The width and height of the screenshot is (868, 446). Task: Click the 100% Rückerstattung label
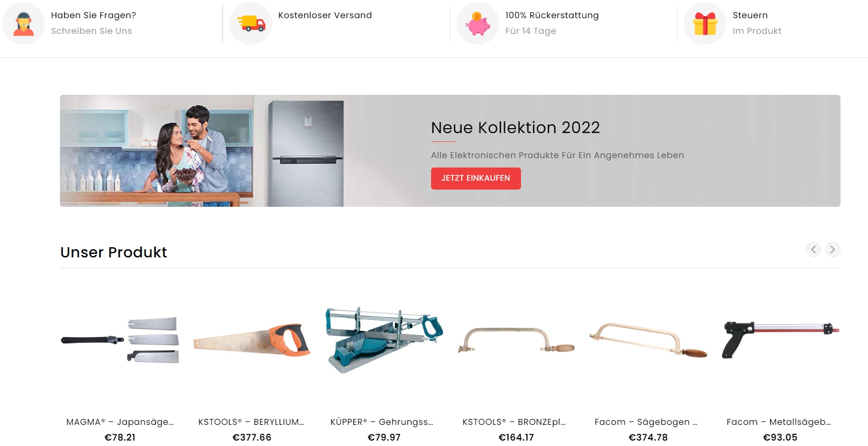552,15
